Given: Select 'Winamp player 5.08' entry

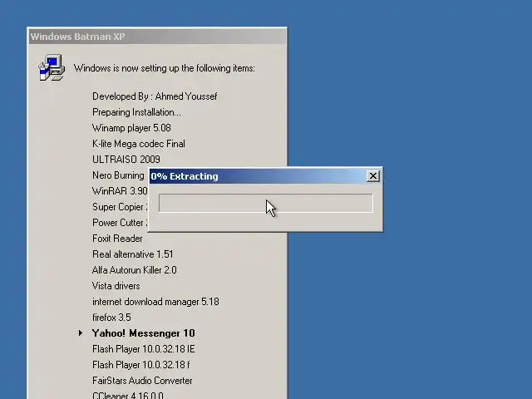Looking at the screenshot, I should pos(131,128).
